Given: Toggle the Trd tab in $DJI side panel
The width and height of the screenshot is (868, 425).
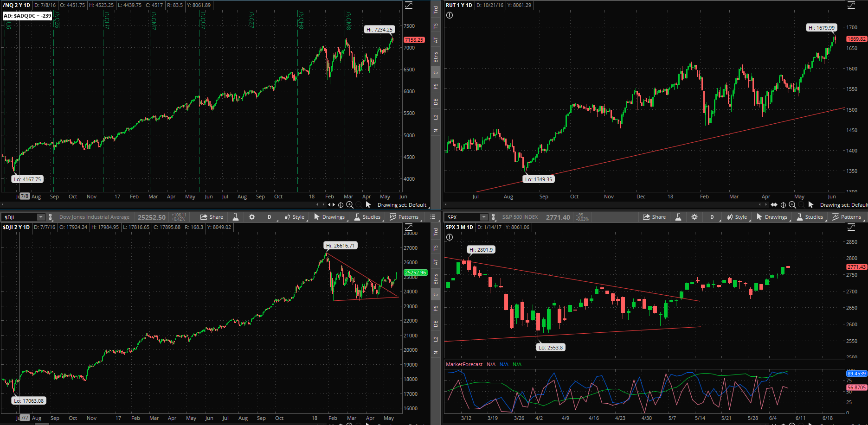Looking at the screenshot, I should click(x=436, y=232).
